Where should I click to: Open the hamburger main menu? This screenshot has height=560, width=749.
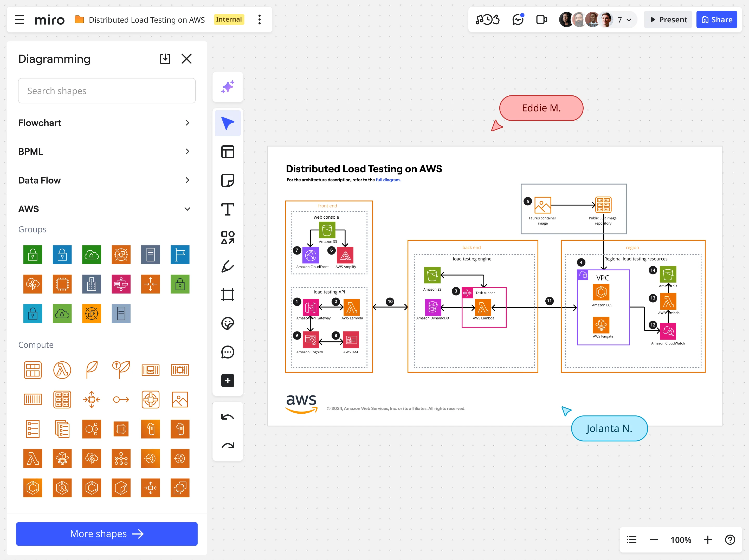20,20
